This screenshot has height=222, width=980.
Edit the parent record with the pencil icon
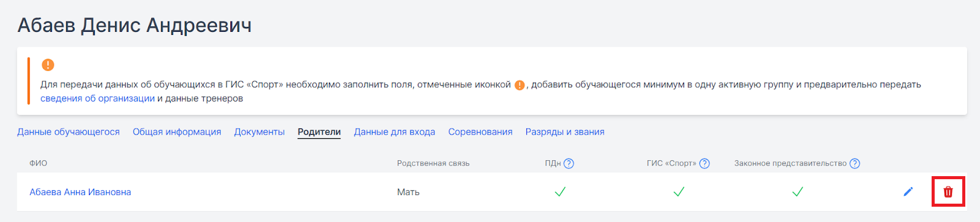[908, 192]
